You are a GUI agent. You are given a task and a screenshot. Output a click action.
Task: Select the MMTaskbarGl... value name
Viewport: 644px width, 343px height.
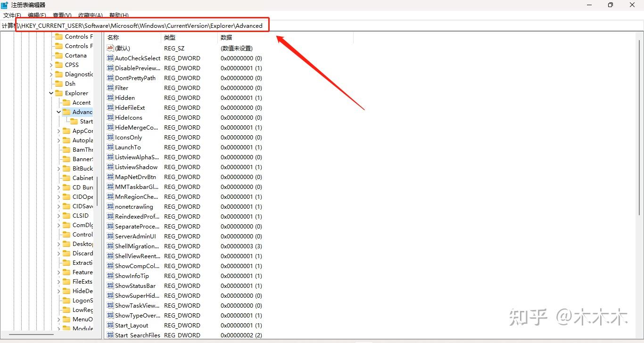pyautogui.click(x=137, y=187)
